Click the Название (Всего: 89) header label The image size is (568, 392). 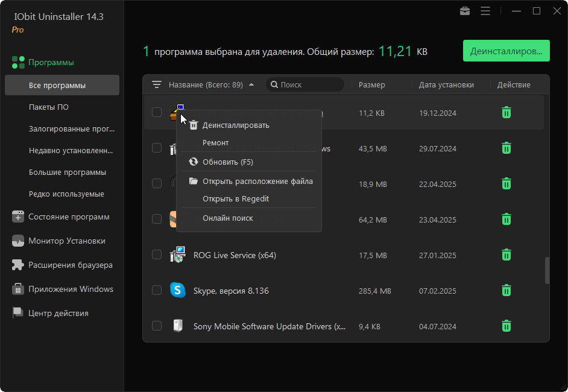coord(206,85)
